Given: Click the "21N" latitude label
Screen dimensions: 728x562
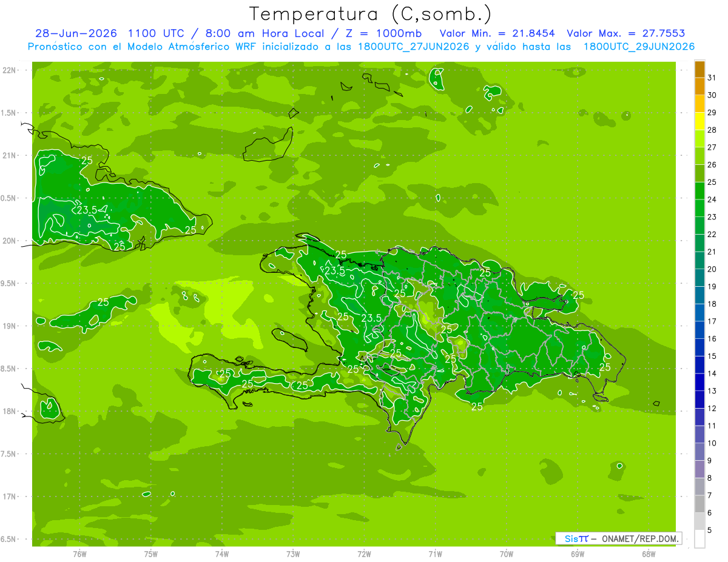Looking at the screenshot, I should [8, 156].
